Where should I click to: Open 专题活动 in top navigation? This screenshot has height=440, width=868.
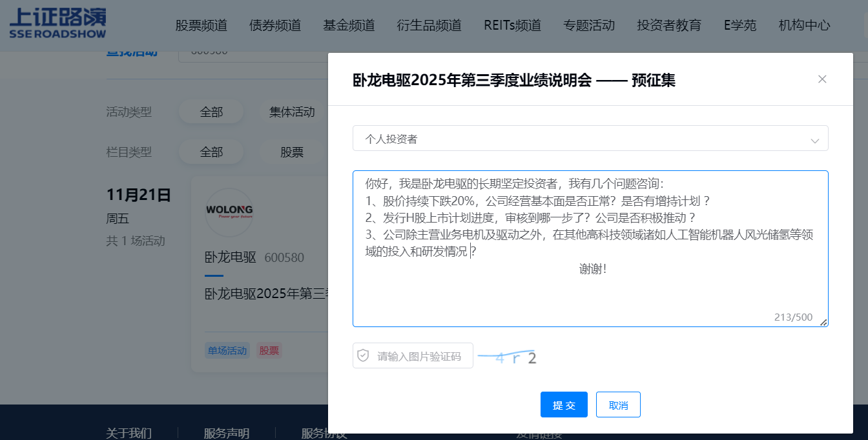click(x=589, y=26)
